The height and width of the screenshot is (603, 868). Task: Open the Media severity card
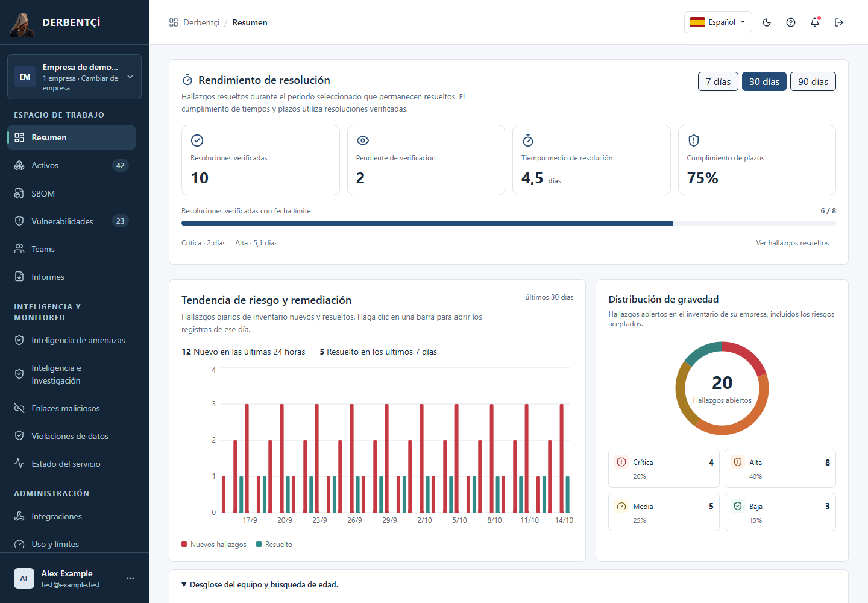[x=664, y=512]
